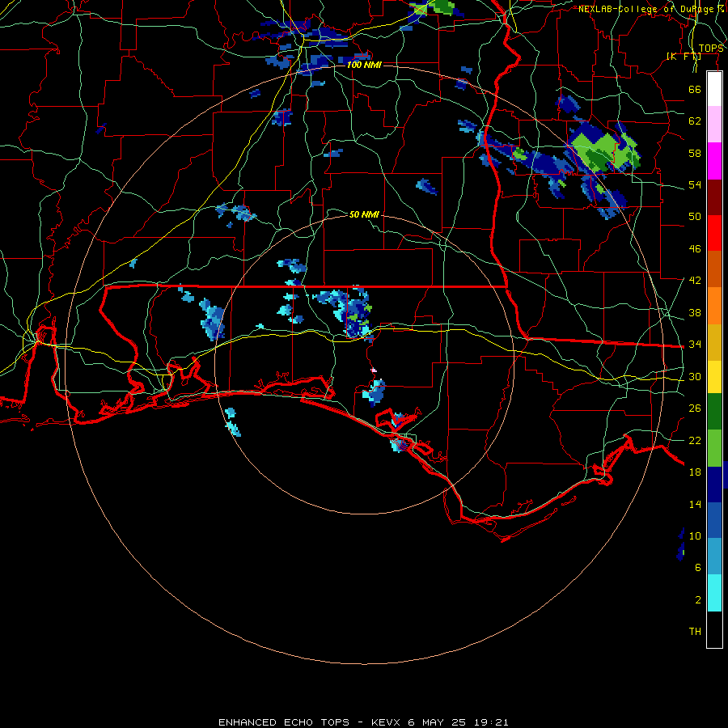The width and height of the screenshot is (728, 728).
Task: Click legend value "46"
Action: pos(695,249)
